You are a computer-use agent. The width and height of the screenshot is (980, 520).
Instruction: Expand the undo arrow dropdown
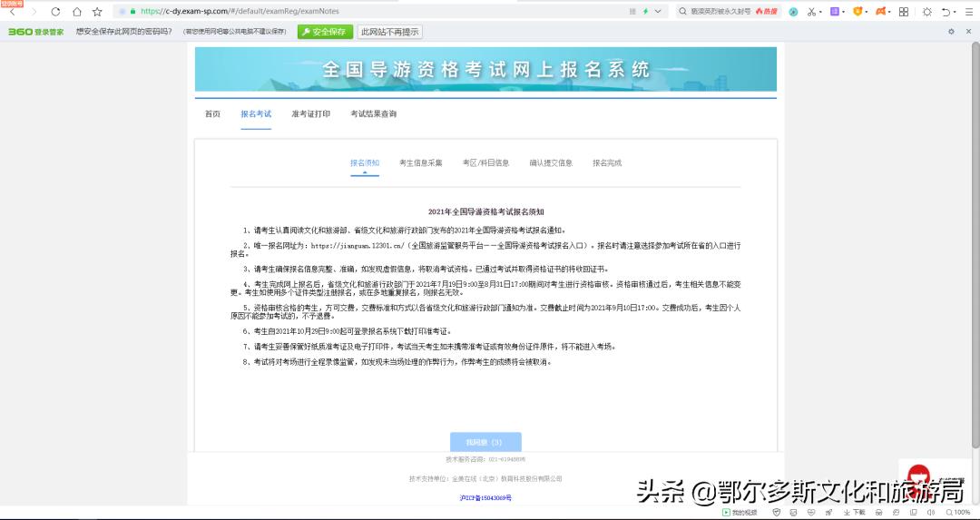pyautogui.click(x=955, y=12)
